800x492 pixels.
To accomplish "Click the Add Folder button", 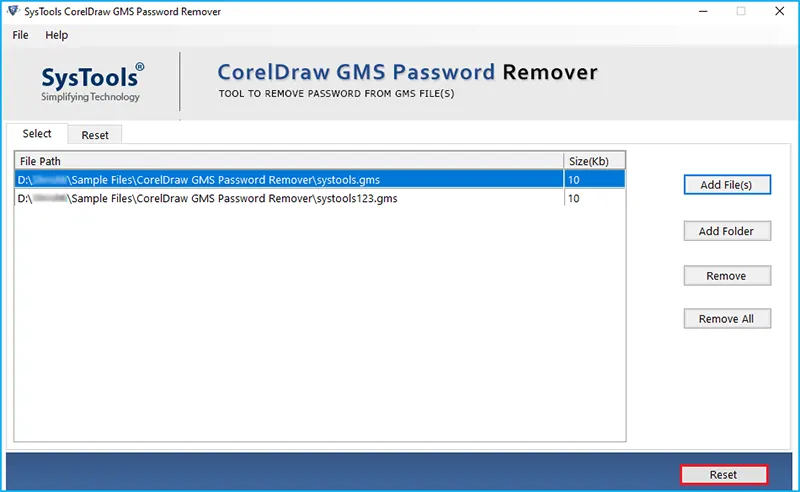I will (x=727, y=231).
